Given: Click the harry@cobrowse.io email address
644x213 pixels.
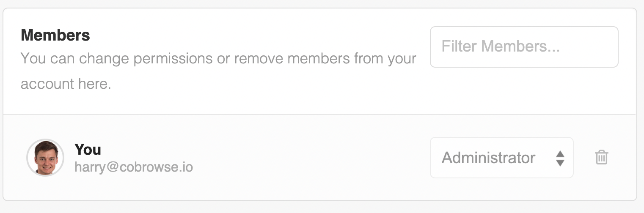Looking at the screenshot, I should (x=134, y=167).
